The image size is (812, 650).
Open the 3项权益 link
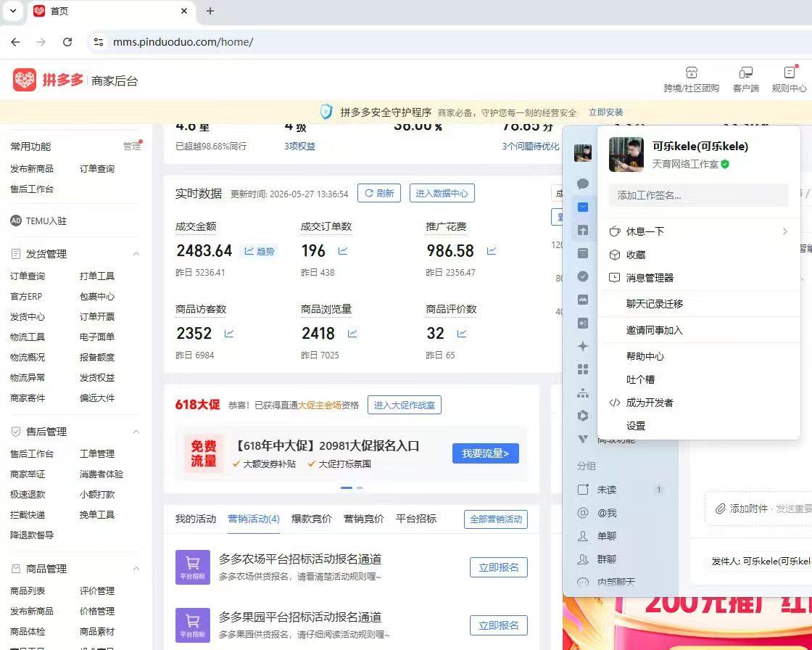pos(300,146)
